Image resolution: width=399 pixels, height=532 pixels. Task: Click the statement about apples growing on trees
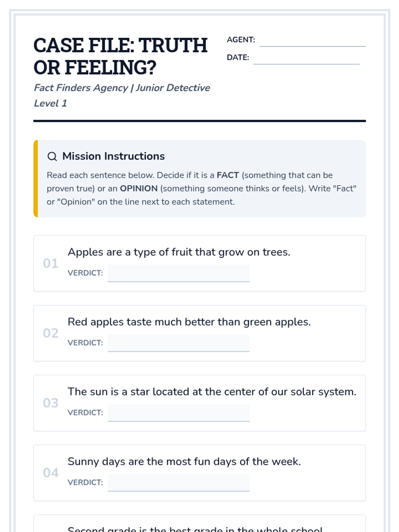179,252
